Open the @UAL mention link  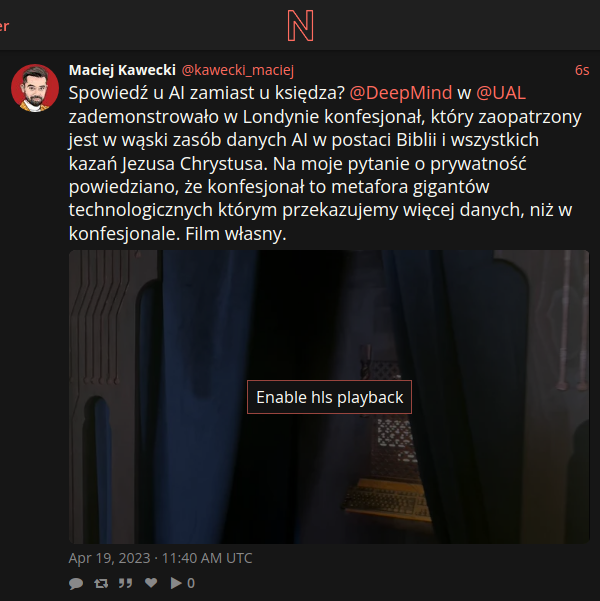(501, 93)
